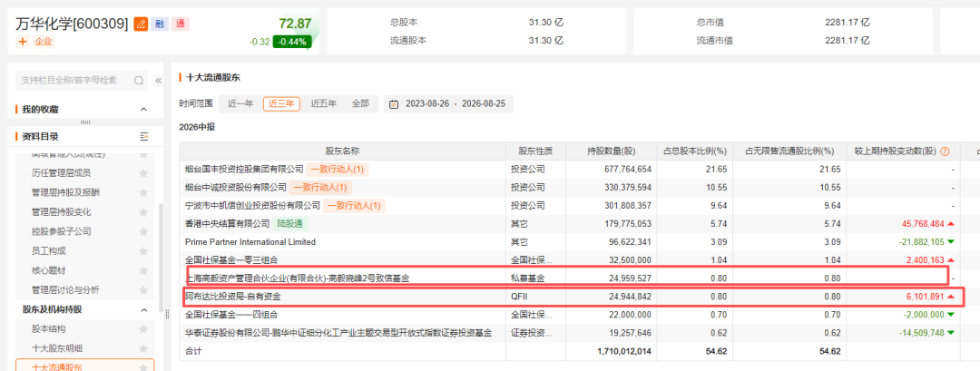
Task: Click 一致行动人(1) tag for 烟台国丰投资控股集团
Action: (x=337, y=169)
